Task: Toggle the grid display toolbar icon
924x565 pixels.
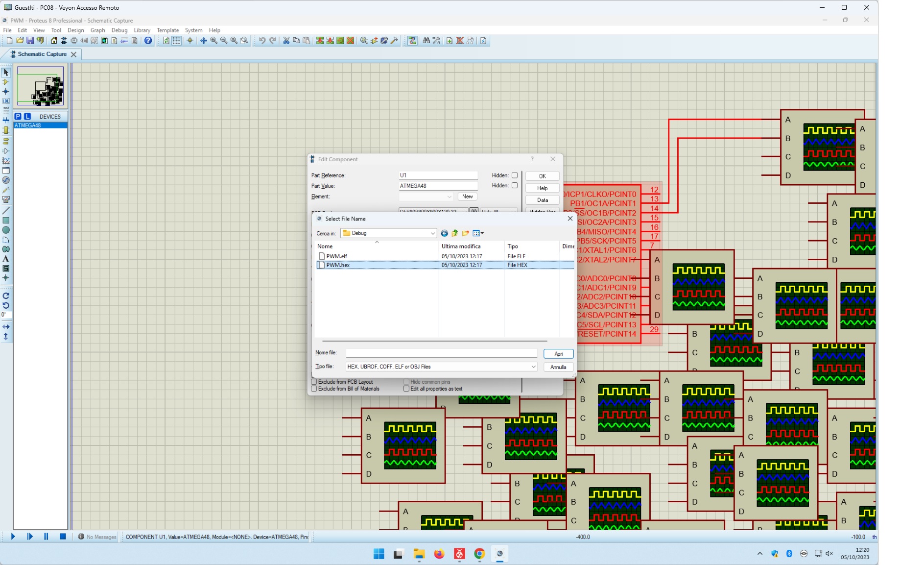Action: [176, 41]
